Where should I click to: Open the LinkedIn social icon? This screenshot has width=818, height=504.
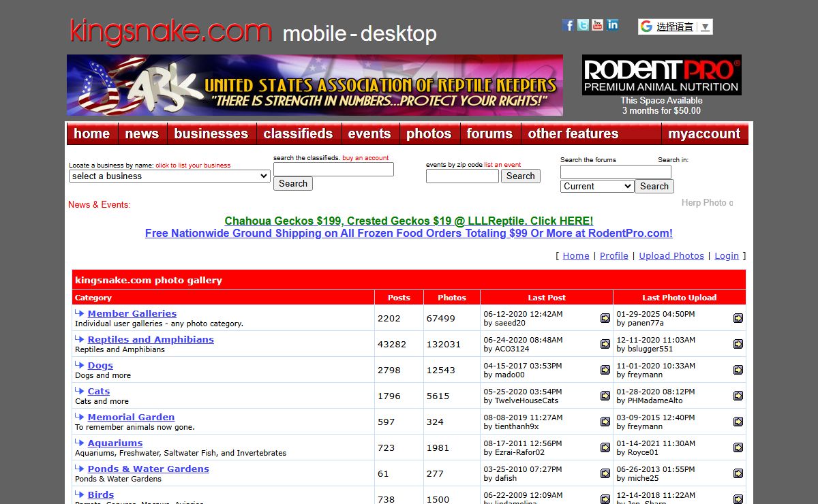(x=613, y=25)
